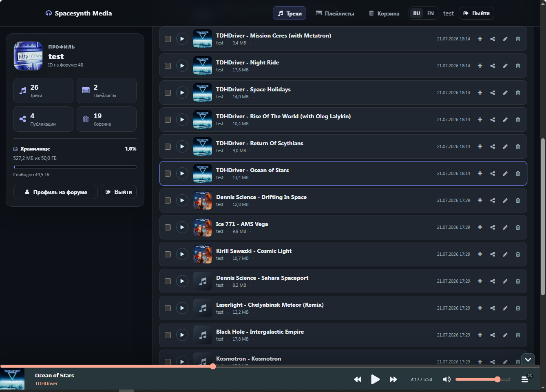
Task: Adjust the volume slider in the player
Action: coord(483,379)
